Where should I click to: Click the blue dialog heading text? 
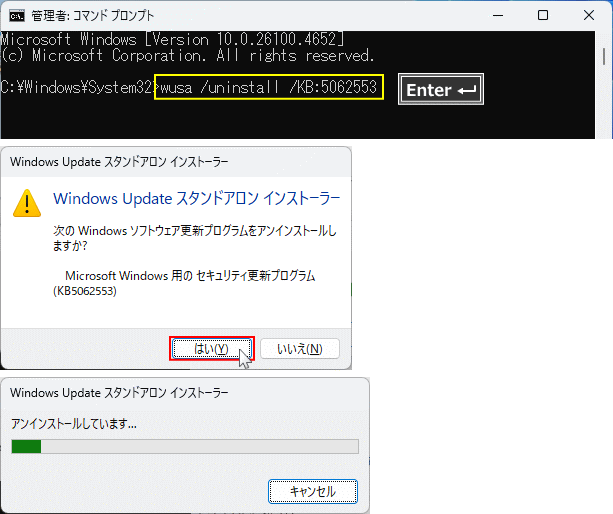pyautogui.click(x=196, y=198)
